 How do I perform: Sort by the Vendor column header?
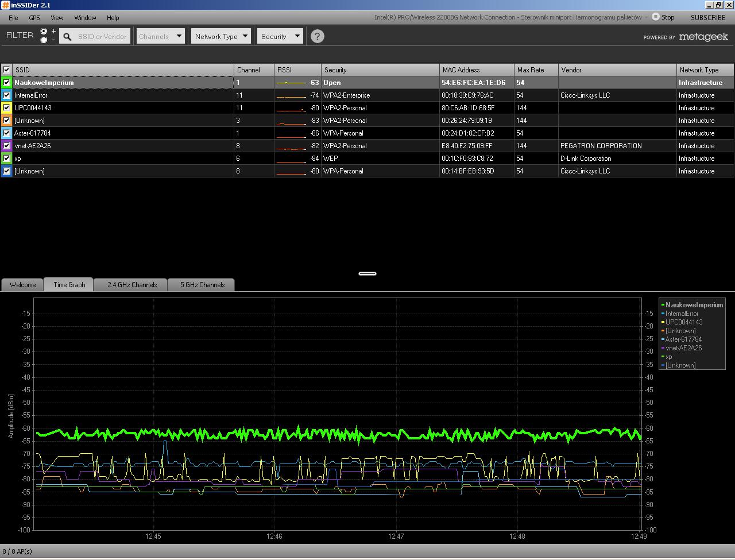pos(618,69)
